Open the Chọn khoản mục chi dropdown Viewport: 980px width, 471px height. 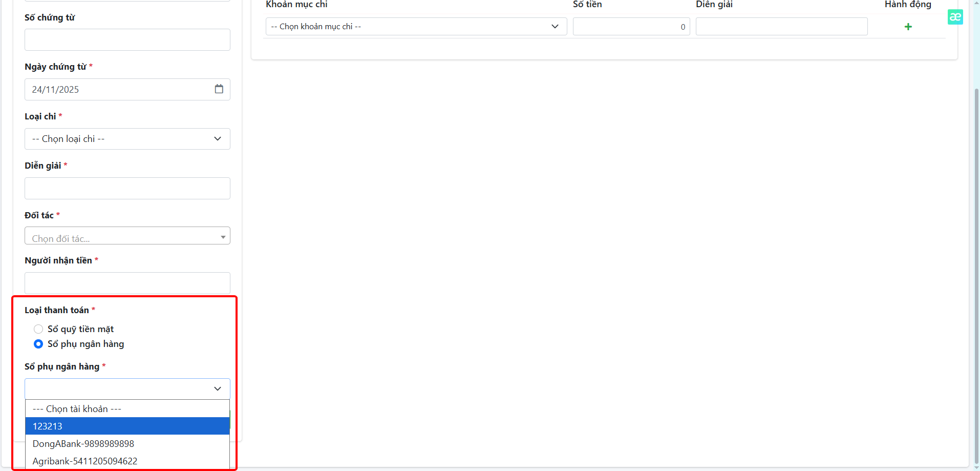click(x=416, y=27)
